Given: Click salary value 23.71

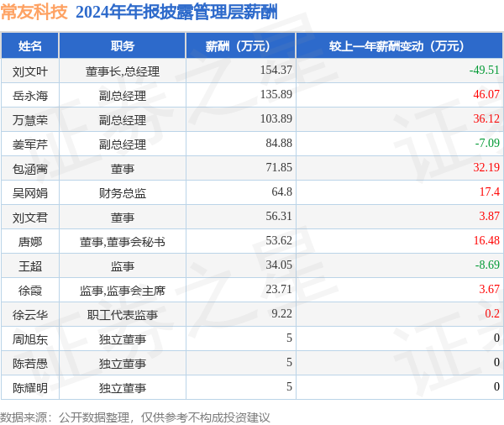Looking at the screenshot, I should click(x=279, y=289).
